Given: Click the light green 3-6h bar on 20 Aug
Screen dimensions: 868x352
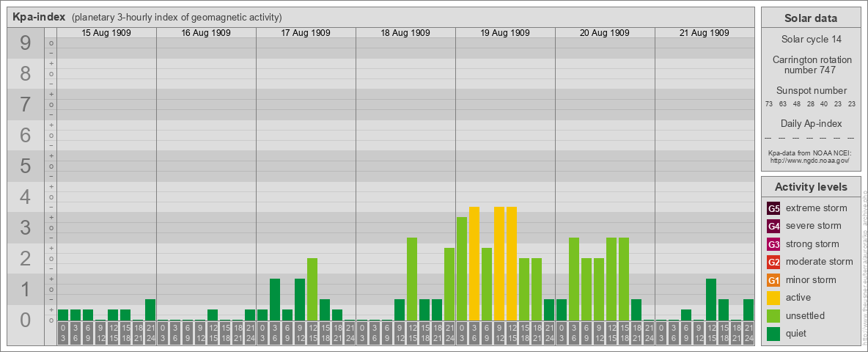Looking at the screenshot, I should click(x=573, y=279).
